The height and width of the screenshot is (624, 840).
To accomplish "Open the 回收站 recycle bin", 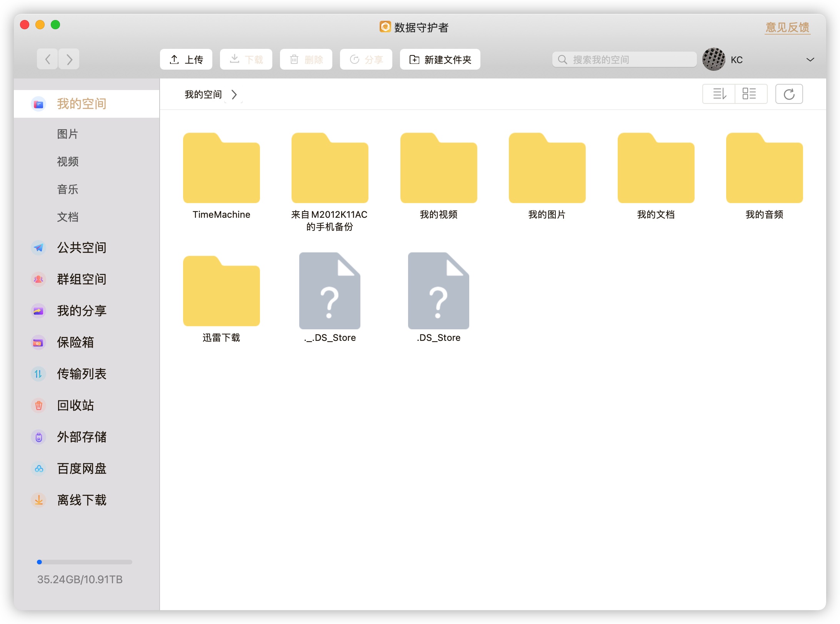I will point(75,405).
